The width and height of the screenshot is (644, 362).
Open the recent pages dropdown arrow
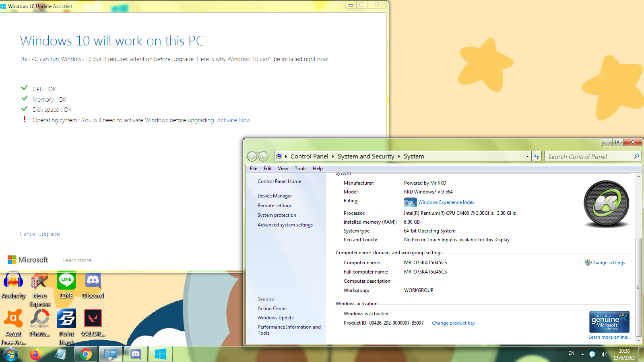coord(271,156)
